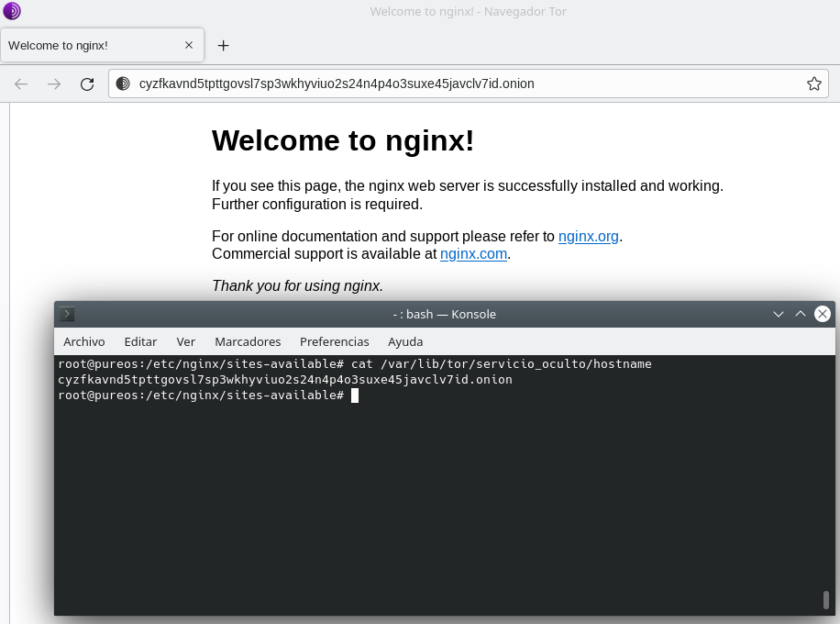Click the '- : bash — Konsole' window title
Viewport: 840px width, 624px height.
[x=444, y=314]
